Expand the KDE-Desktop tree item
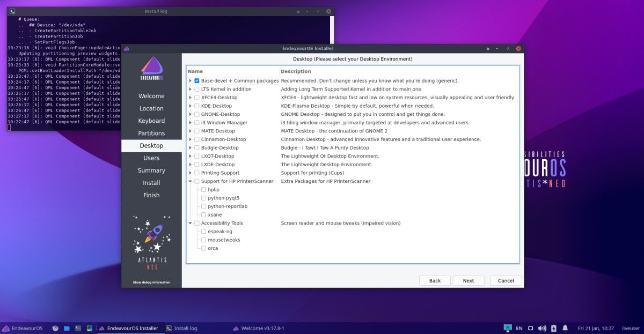This screenshot has width=644, height=334. (190, 106)
